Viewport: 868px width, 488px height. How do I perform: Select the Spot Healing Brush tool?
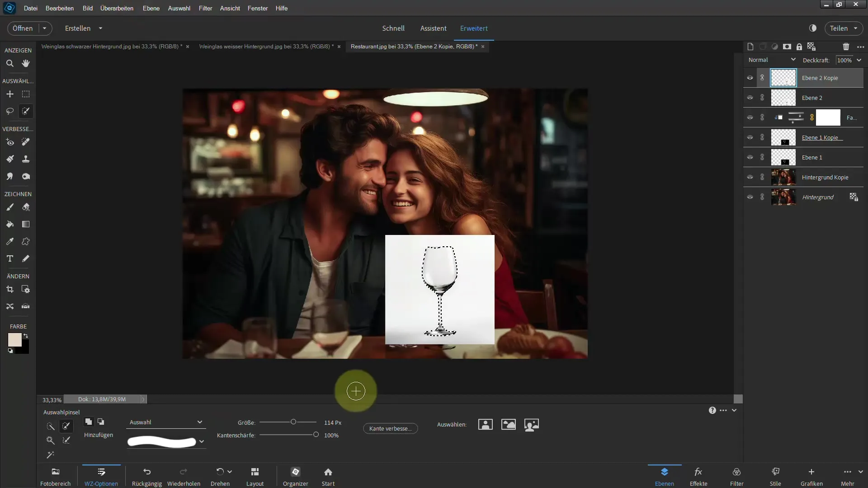26,142
